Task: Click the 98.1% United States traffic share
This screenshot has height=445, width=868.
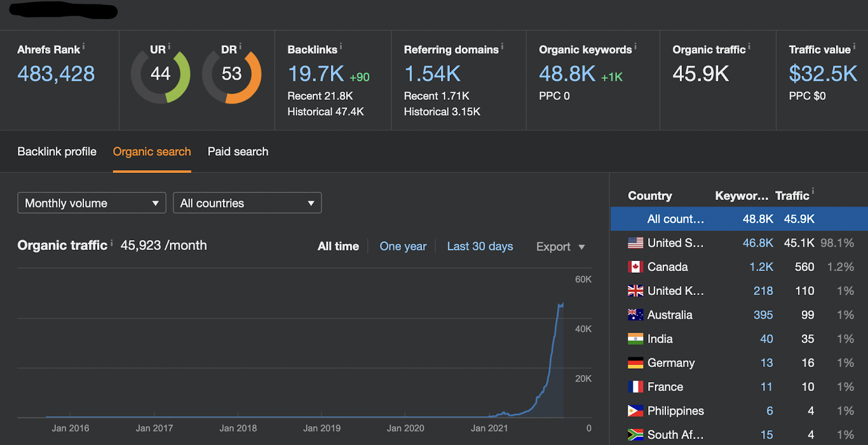Action: [837, 243]
